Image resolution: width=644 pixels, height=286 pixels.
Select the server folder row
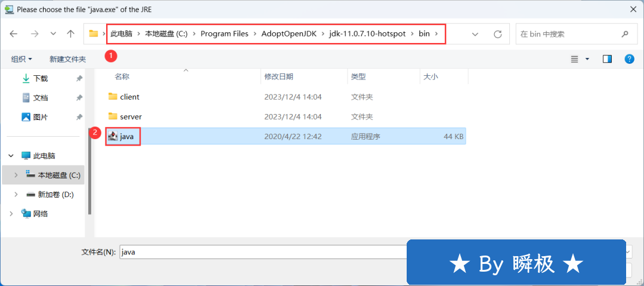coord(131,116)
